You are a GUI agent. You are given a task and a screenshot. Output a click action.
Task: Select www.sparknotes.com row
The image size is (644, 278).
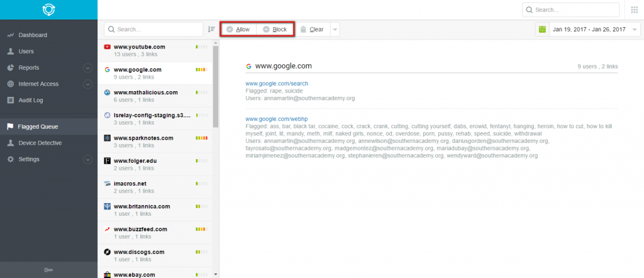(x=155, y=142)
